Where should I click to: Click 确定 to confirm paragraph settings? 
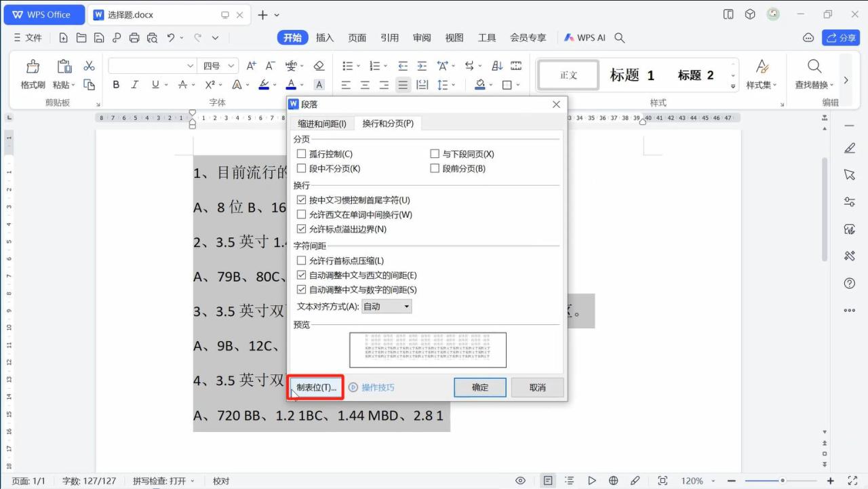coord(480,387)
